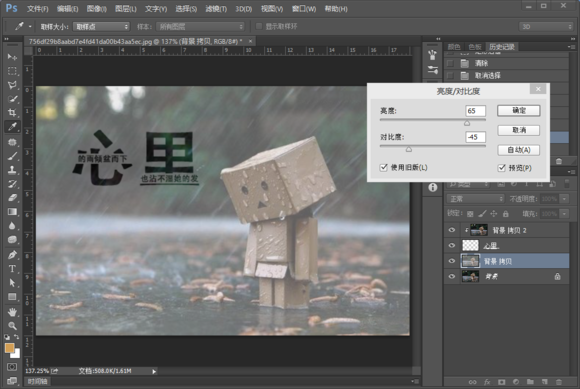Create a new group folder icon
The image size is (580, 389).
pos(530,382)
